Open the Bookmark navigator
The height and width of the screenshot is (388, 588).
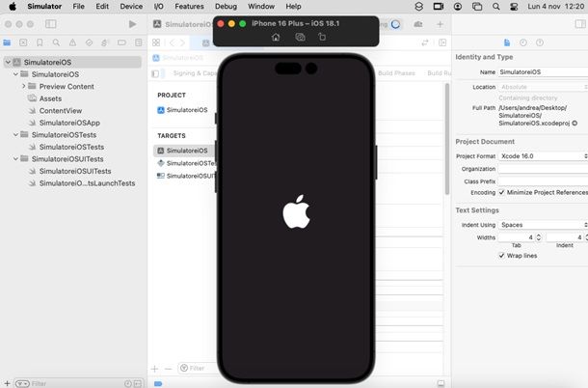coord(40,42)
